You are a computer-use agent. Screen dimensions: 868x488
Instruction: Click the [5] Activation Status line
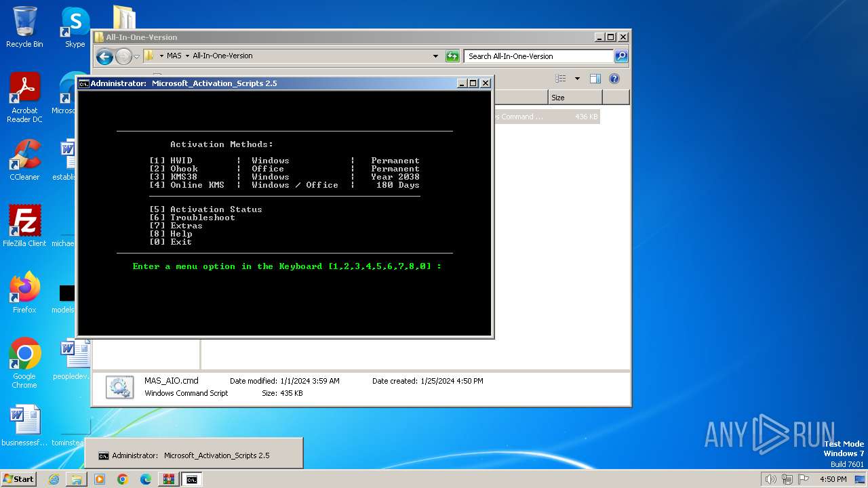205,209
